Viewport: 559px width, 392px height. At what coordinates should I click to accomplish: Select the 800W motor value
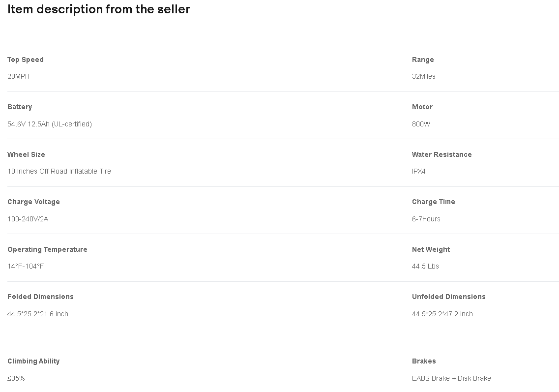421,124
